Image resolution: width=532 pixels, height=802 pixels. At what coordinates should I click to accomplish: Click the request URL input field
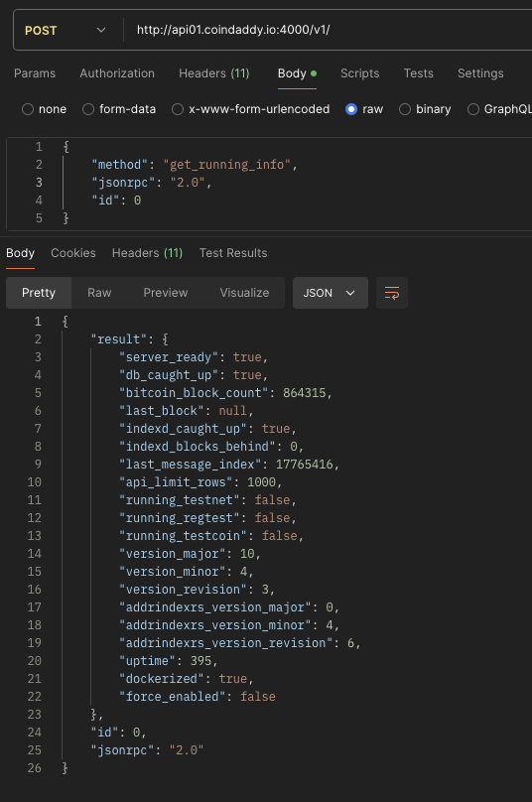[x=328, y=30]
